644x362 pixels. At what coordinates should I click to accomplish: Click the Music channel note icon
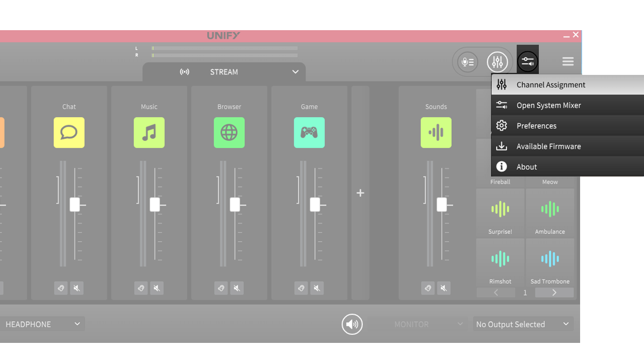pos(149,133)
